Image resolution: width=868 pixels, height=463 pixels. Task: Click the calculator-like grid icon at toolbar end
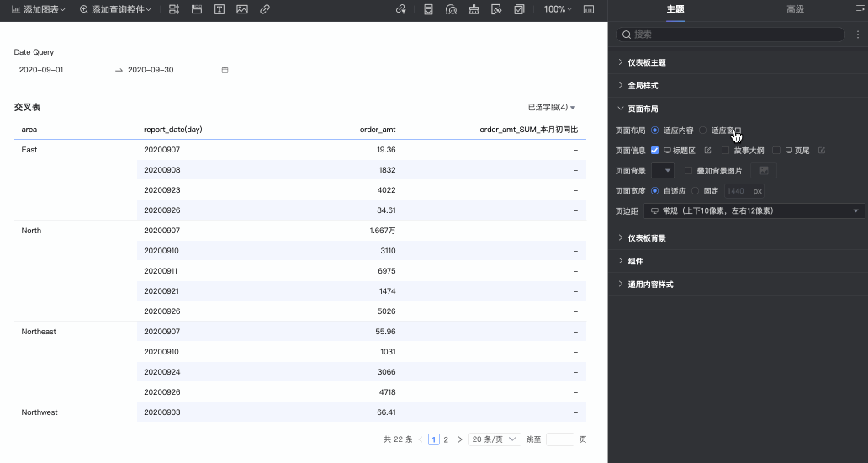[x=589, y=9]
